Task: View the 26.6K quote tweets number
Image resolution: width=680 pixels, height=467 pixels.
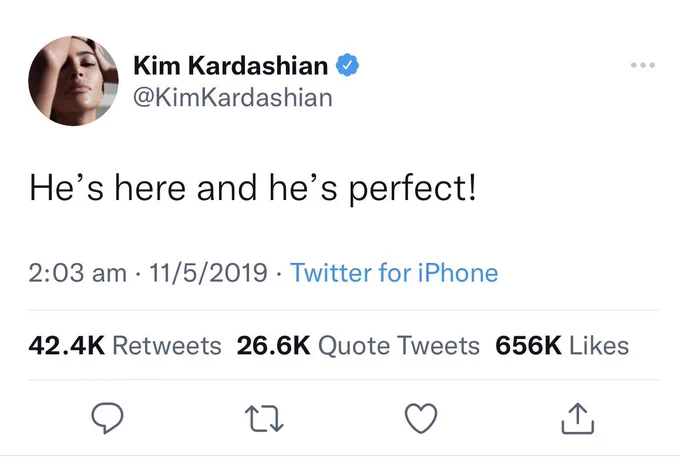Action: pos(274,346)
